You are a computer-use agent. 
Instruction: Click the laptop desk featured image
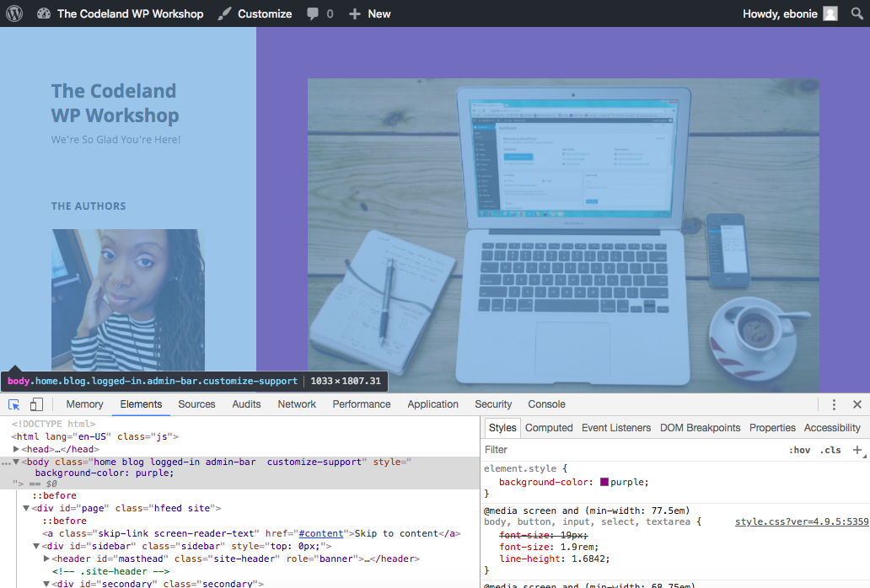coord(563,236)
